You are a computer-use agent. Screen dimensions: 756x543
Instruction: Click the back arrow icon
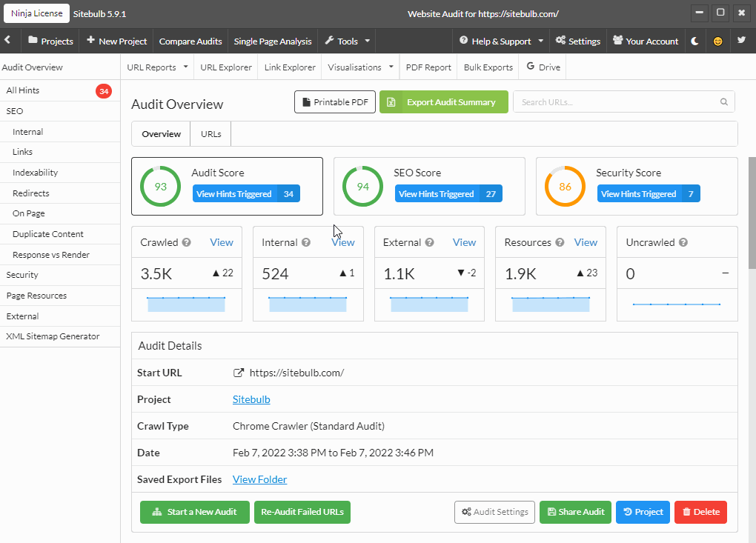(x=7, y=41)
